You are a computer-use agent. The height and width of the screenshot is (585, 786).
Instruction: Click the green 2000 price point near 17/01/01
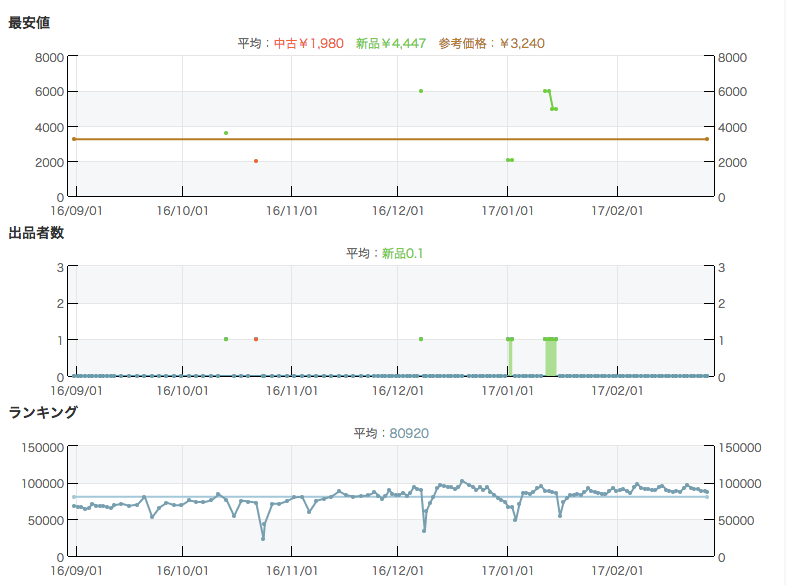[509, 160]
